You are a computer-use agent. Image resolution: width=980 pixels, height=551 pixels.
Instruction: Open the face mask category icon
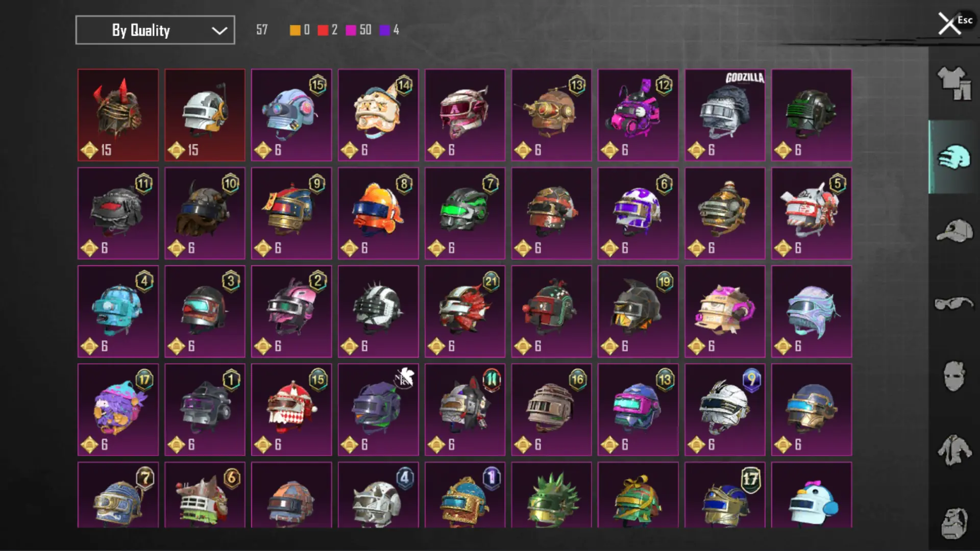953,377
